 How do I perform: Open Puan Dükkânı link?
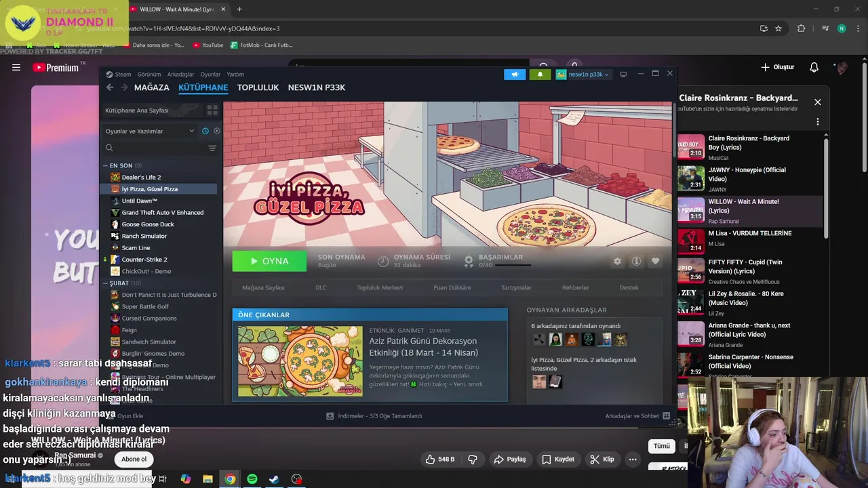452,287
